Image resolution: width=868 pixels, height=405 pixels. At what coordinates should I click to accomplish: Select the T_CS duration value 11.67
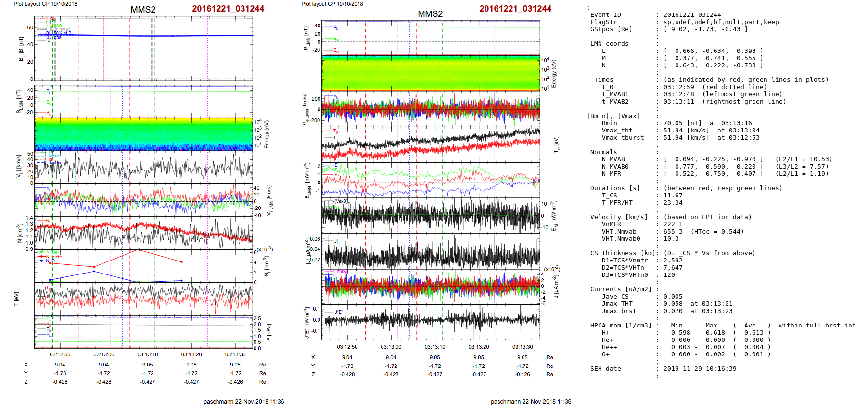tap(673, 196)
